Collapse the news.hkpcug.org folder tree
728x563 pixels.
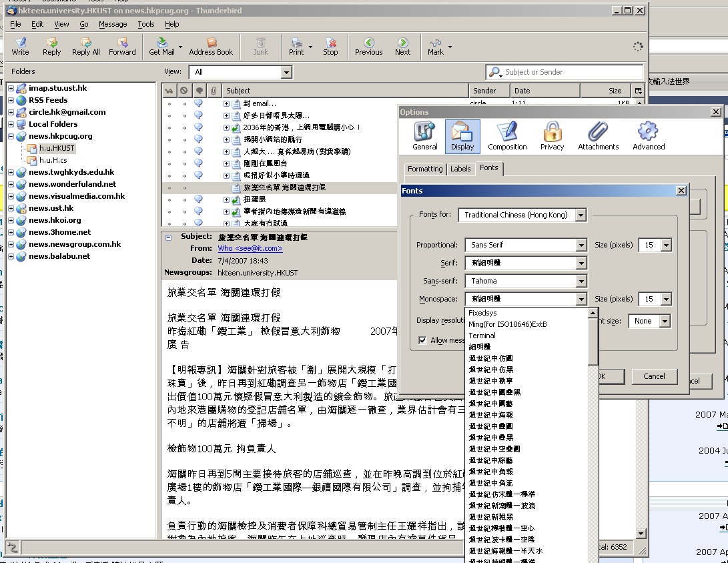[x=11, y=136]
